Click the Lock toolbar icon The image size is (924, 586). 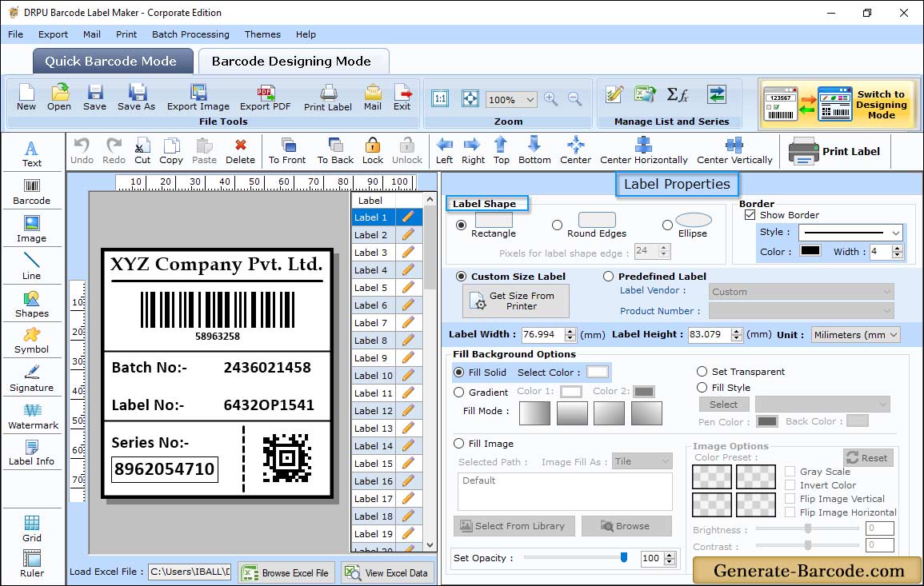373,151
